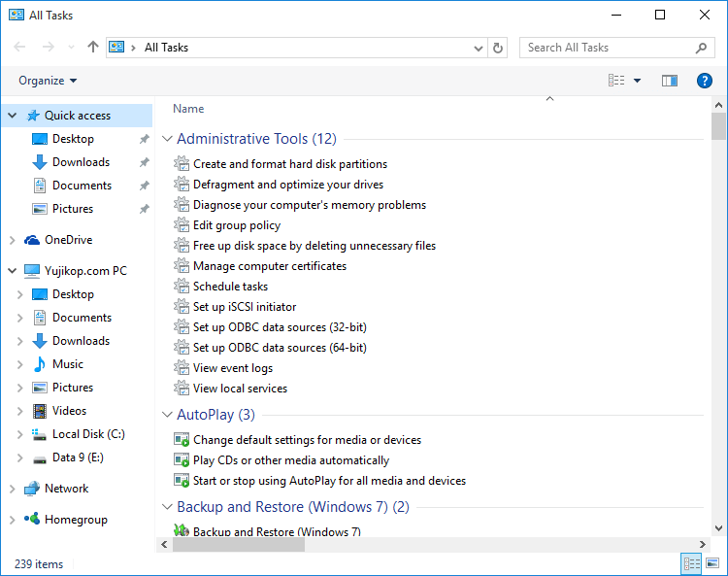This screenshot has width=728, height=576.
Task: Open Desktop under Quick access
Action: [73, 139]
